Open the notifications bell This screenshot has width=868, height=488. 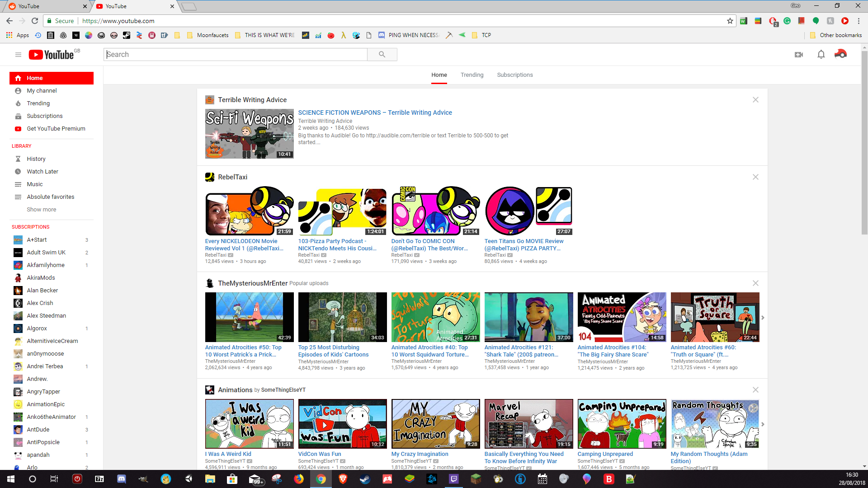click(821, 54)
